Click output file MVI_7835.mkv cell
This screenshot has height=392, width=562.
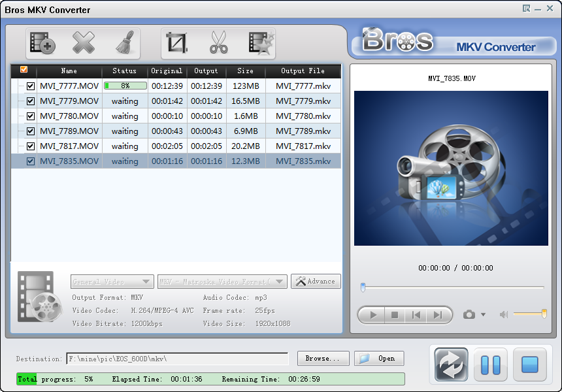click(x=303, y=161)
